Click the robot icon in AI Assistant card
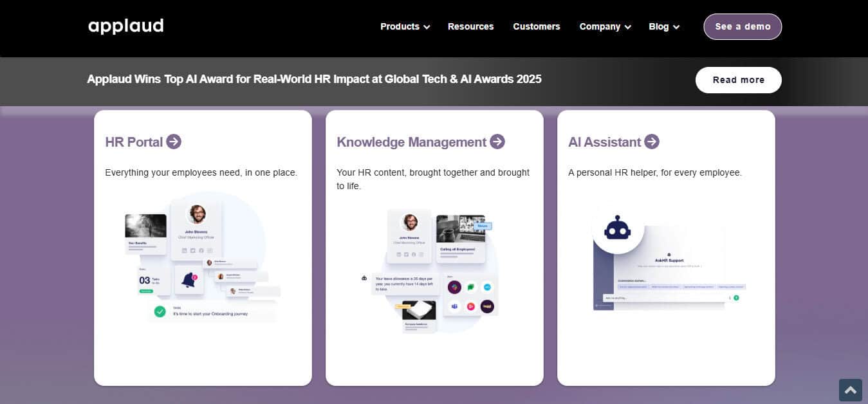Image resolution: width=868 pixels, height=404 pixels. 618,228
